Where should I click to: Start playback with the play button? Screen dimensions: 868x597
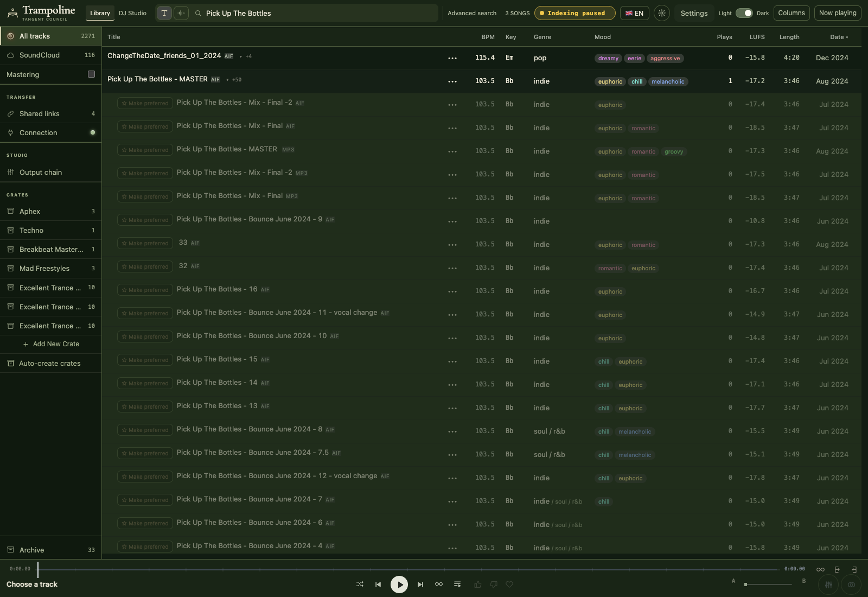pos(399,585)
